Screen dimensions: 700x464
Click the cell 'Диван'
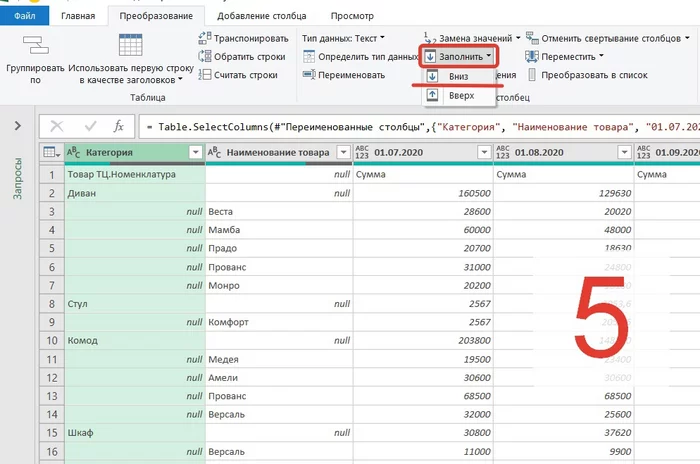pos(135,193)
